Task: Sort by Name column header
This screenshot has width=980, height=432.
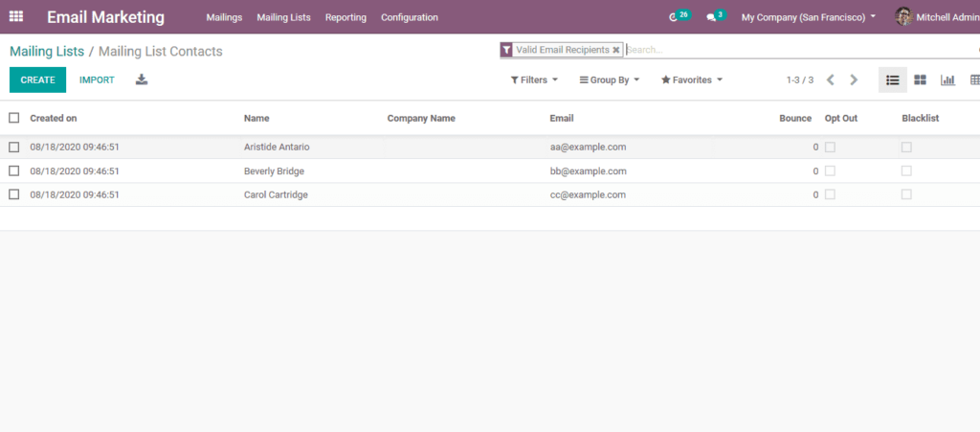Action: click(x=256, y=118)
